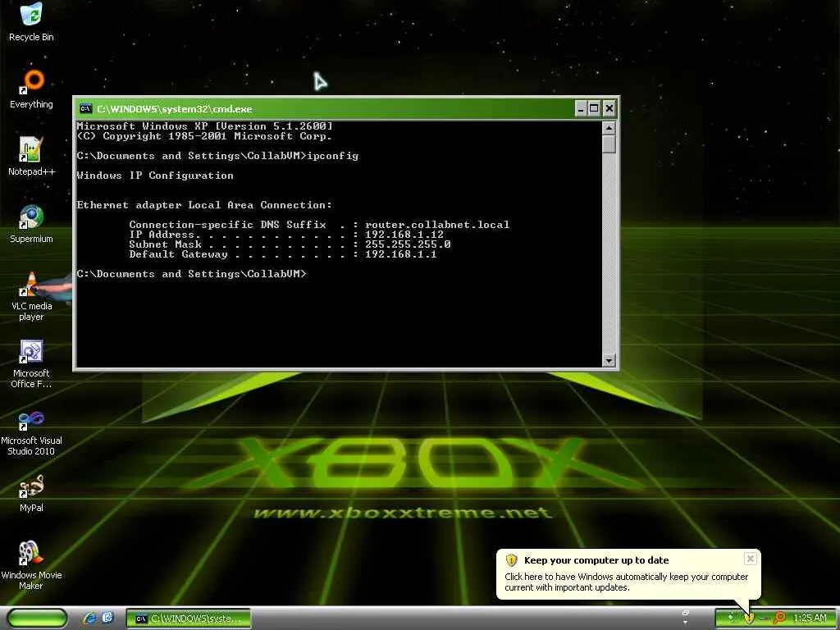840x630 pixels.
Task: Click the shield icon in update balloon
Action: 511,560
